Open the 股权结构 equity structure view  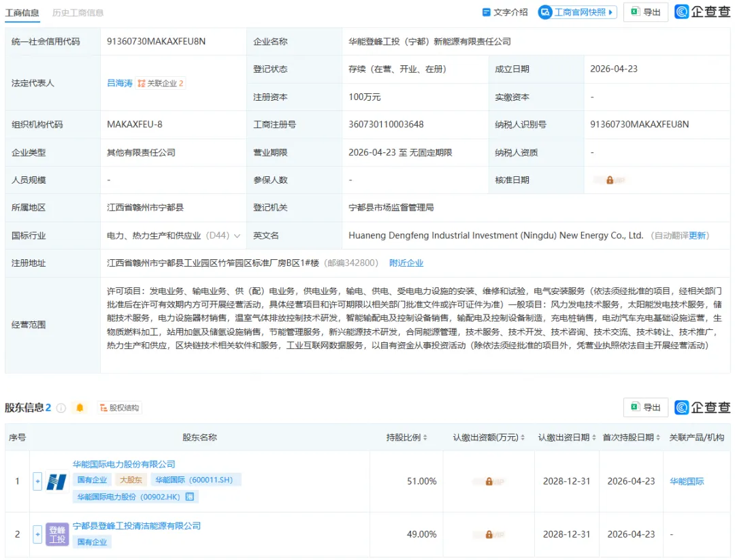pos(119,408)
